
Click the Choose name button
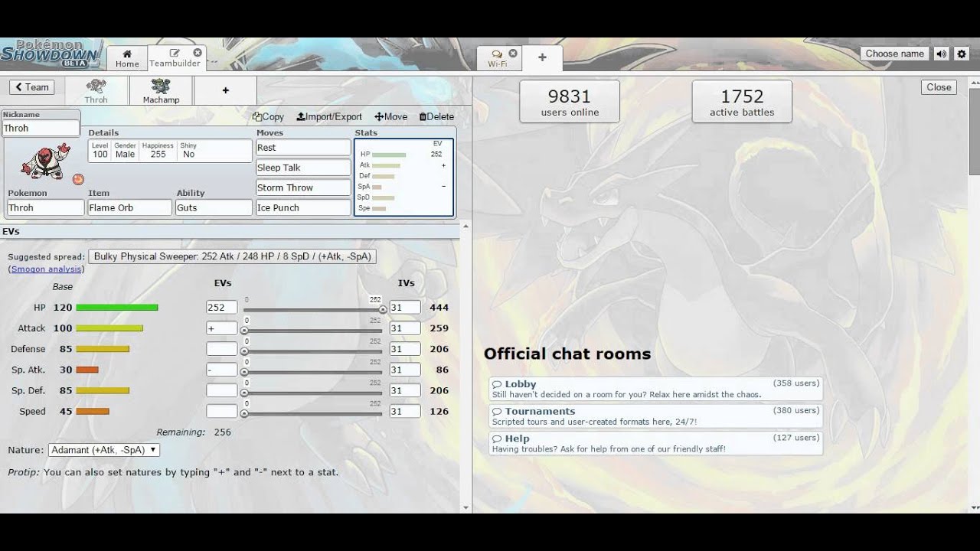point(894,54)
